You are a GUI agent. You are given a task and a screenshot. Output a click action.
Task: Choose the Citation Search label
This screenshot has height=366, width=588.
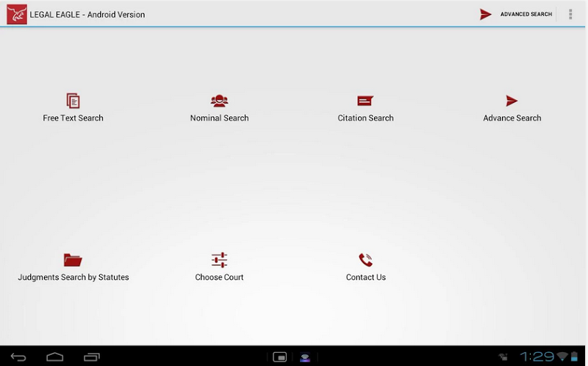pos(365,118)
